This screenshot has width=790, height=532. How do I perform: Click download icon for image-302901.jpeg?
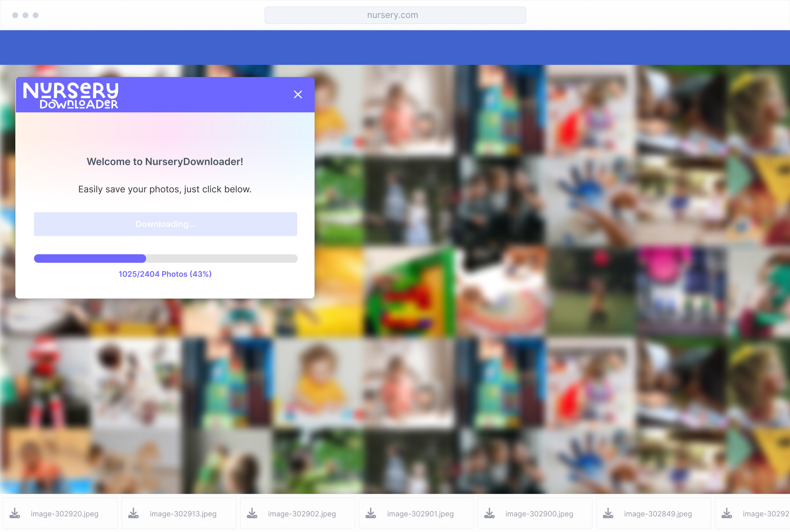tap(371, 513)
